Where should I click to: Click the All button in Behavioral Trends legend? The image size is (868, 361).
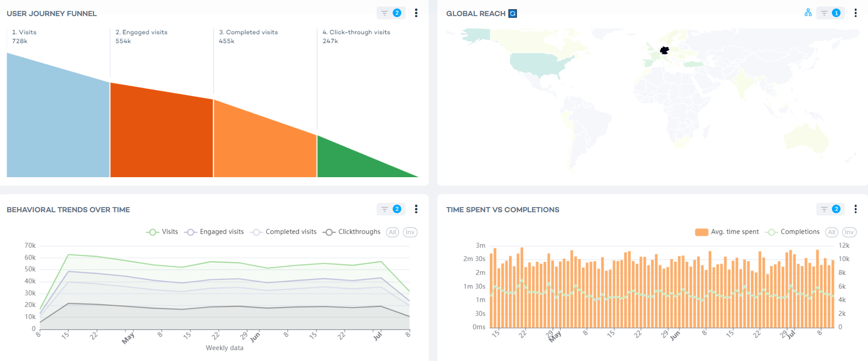(392, 232)
